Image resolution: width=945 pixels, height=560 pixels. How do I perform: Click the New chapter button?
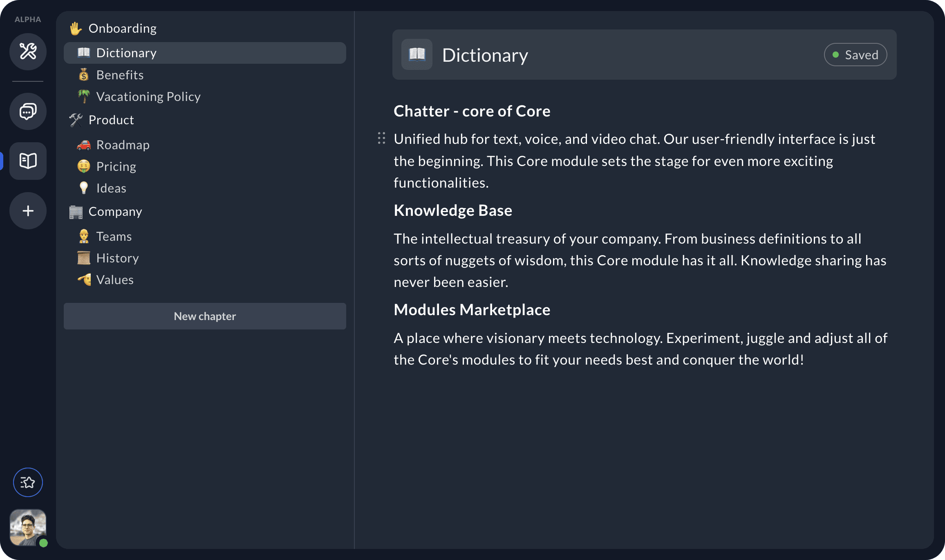coord(205,315)
